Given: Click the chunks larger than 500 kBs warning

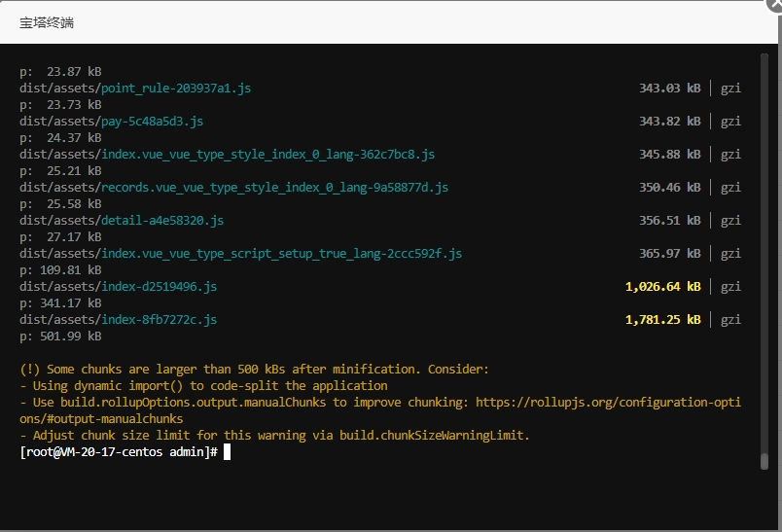Looking at the screenshot, I should (255, 370).
